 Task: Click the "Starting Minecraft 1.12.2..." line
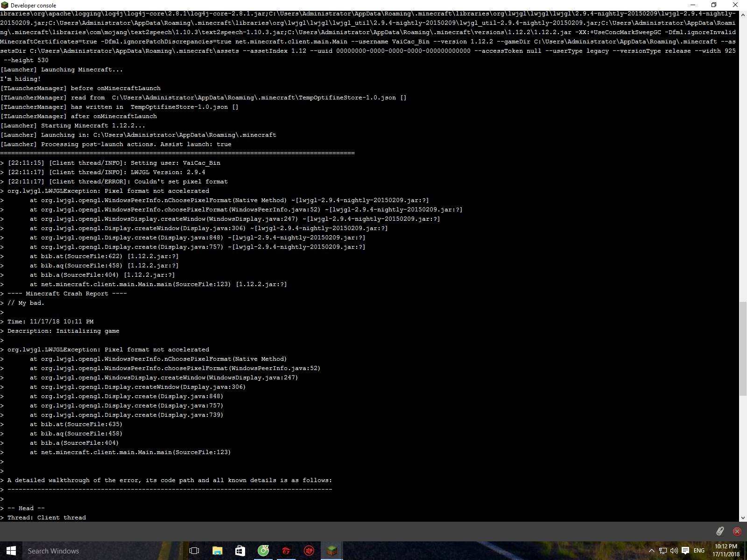(73, 126)
